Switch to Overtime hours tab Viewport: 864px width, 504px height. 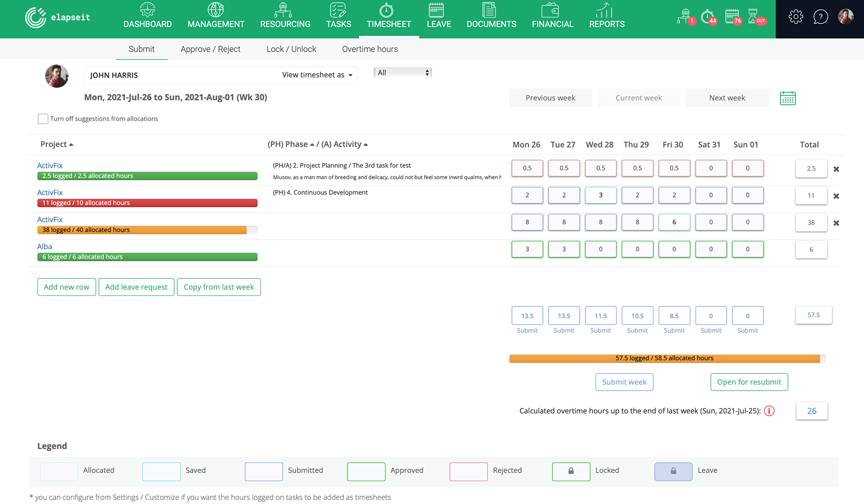(370, 49)
